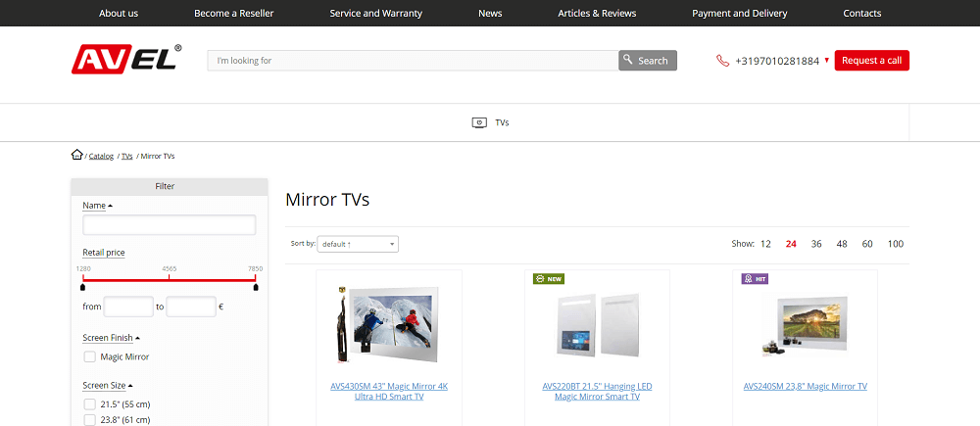The width and height of the screenshot is (980, 426).
Task: Open Service and Warranty menu item
Action: point(376,13)
